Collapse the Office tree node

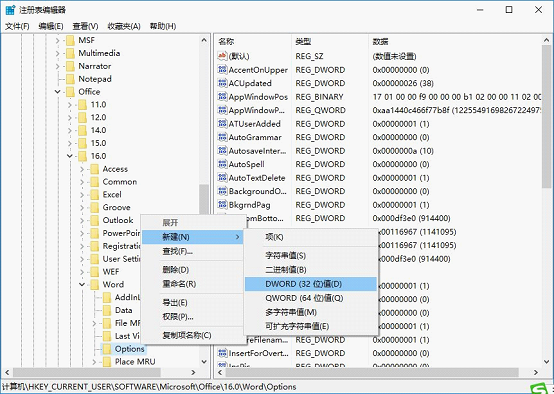(x=58, y=92)
